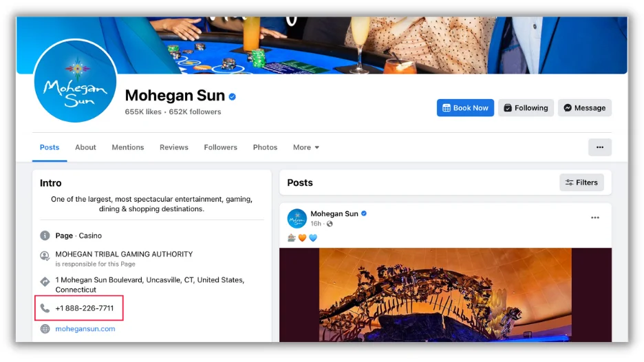Select the Reviews tab
644x362 pixels.
coord(174,147)
